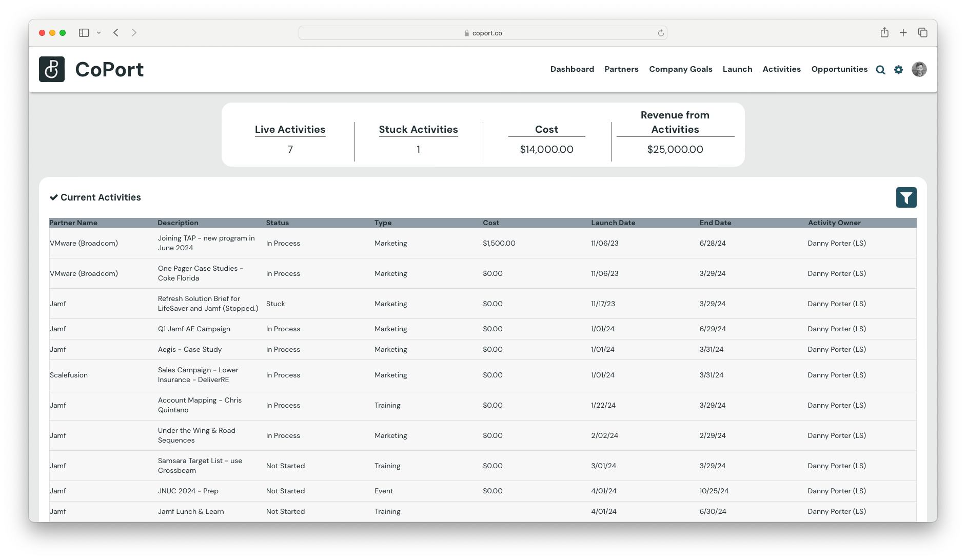Click the '$1,500.00' cost cell
The image size is (966, 560).
[x=499, y=243]
